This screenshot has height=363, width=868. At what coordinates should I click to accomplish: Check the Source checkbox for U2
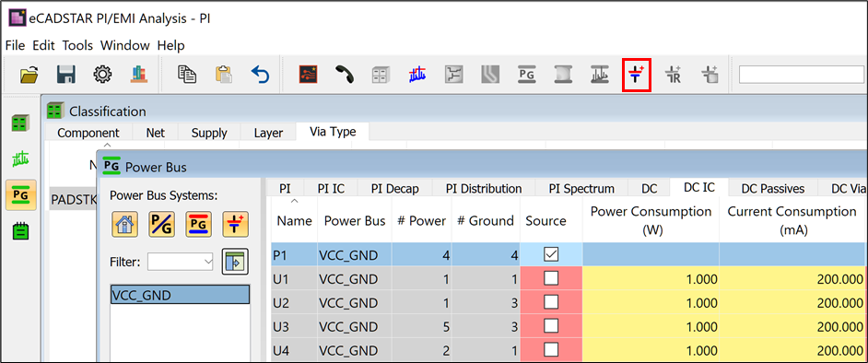pos(551,303)
